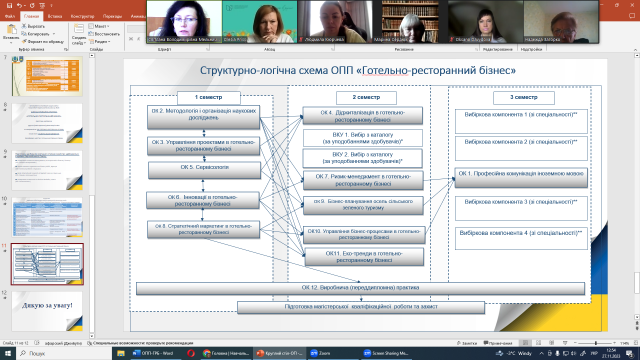Show hidden system tray icons
Viewport: 640px width, 360px height.
point(542,353)
